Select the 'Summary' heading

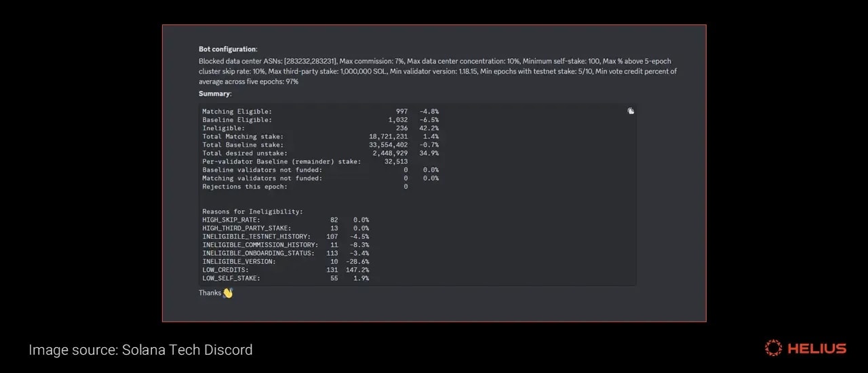(214, 94)
